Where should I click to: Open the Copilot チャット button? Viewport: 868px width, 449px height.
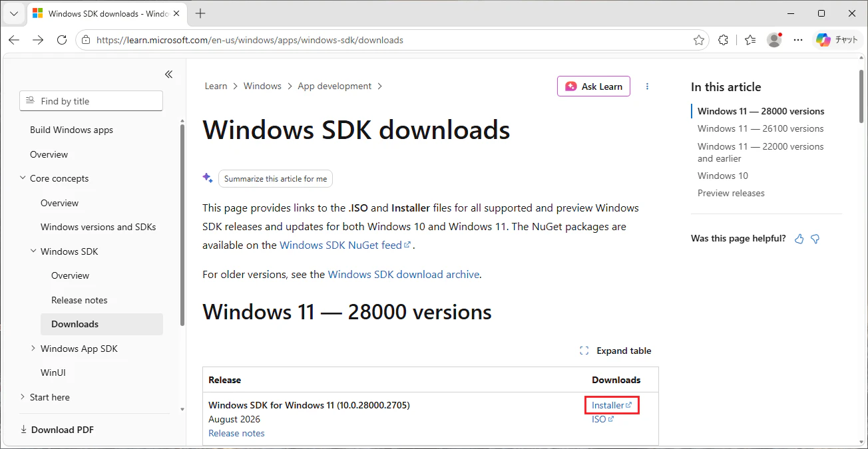837,40
